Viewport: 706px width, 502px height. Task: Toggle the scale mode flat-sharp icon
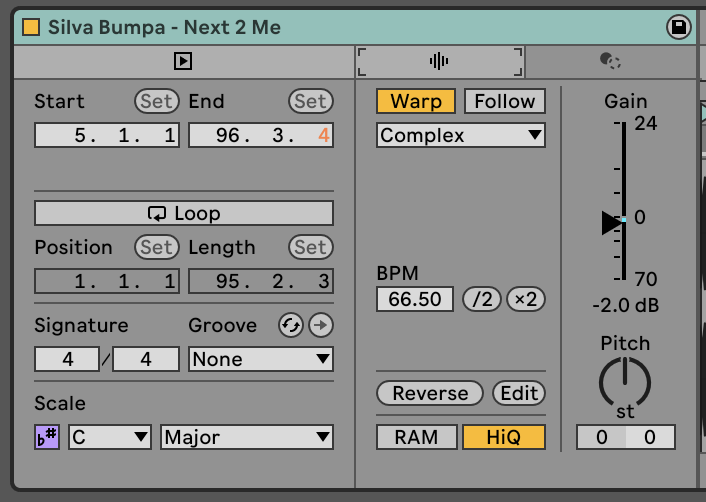coord(47,437)
